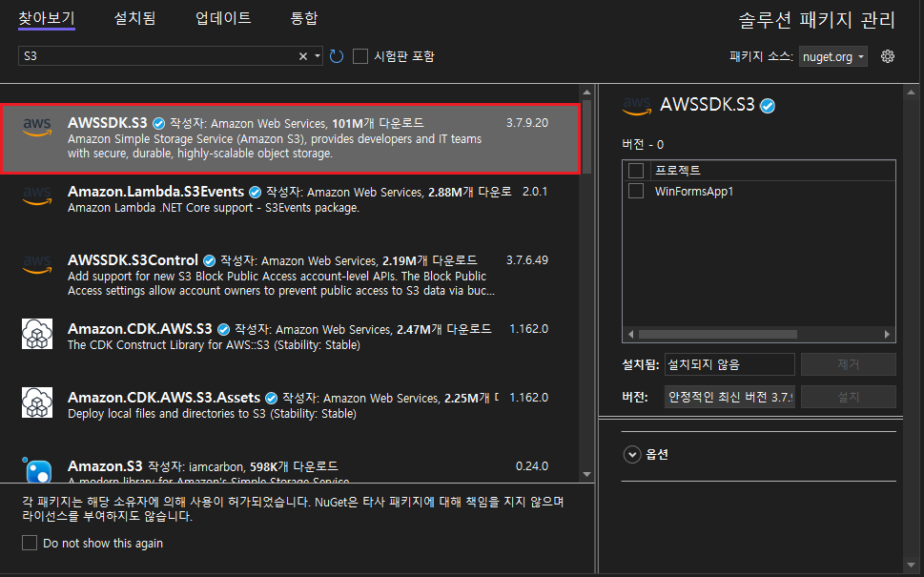924x577 pixels.
Task: Click the package list vertical scrollbar thumb
Action: [586, 136]
